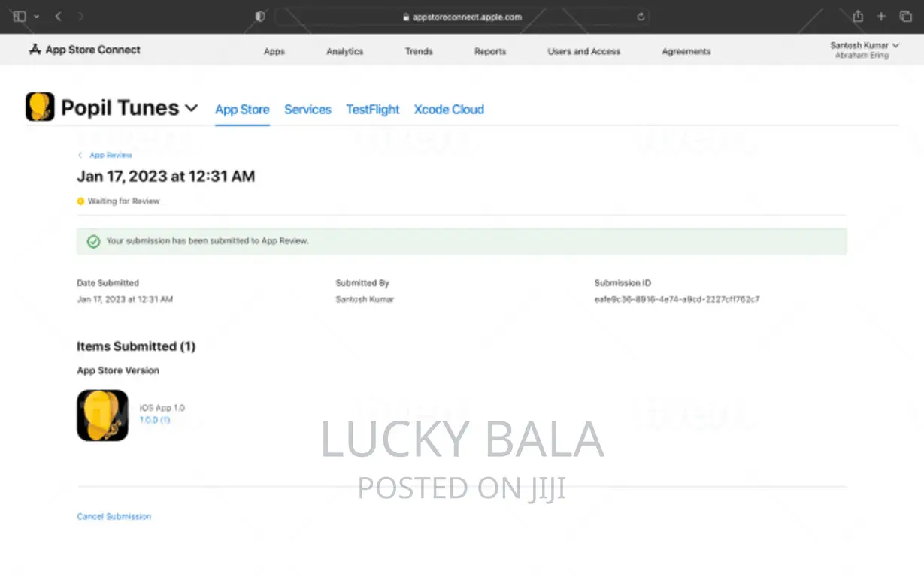Image resolution: width=924 pixels, height=577 pixels.
Task: Show the tab overview icon
Action: tap(905, 16)
